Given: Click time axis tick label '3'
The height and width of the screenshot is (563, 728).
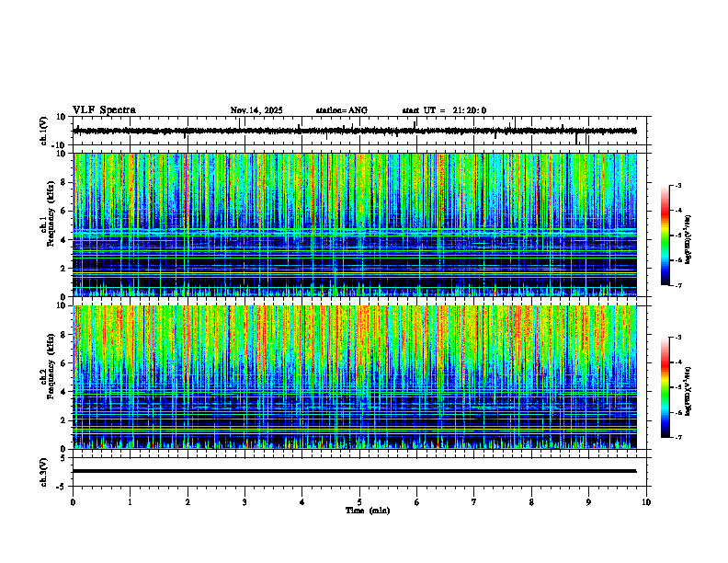Looking at the screenshot, I should (245, 502).
